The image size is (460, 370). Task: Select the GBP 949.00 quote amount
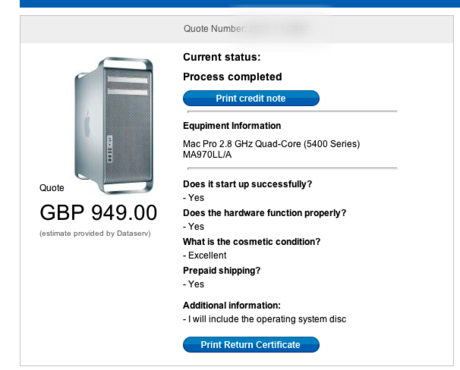point(98,213)
